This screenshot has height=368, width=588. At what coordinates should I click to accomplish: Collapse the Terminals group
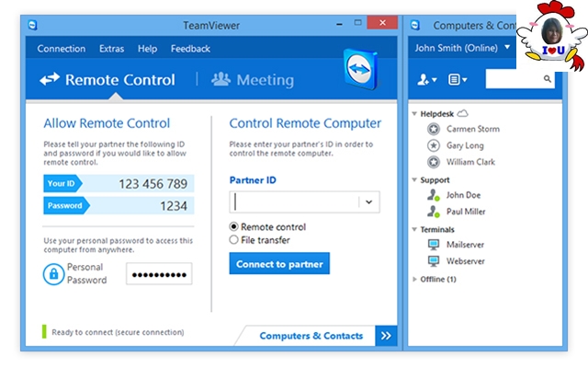[414, 229]
